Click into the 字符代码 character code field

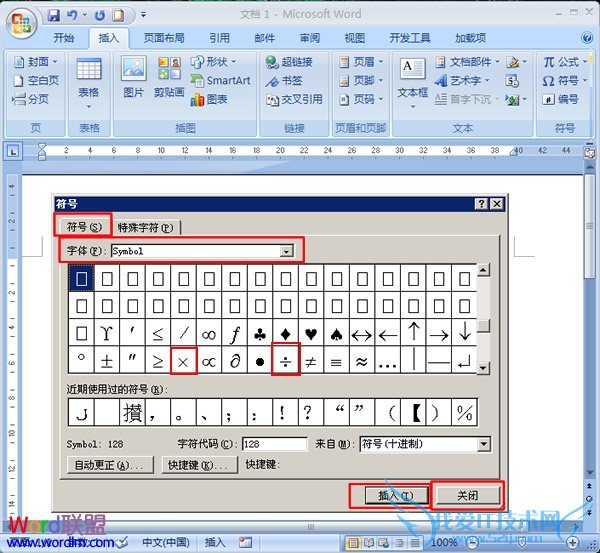pyautogui.click(x=274, y=444)
